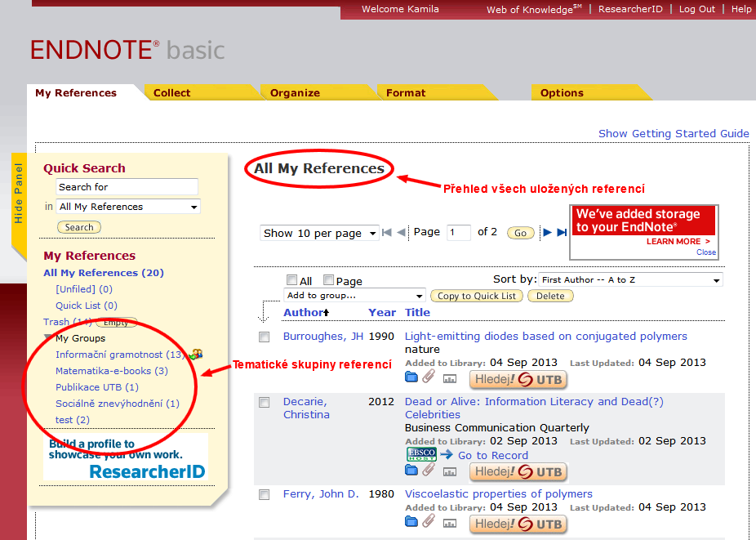Open folder icon in Decarie row
756x540 pixels.
click(411, 470)
